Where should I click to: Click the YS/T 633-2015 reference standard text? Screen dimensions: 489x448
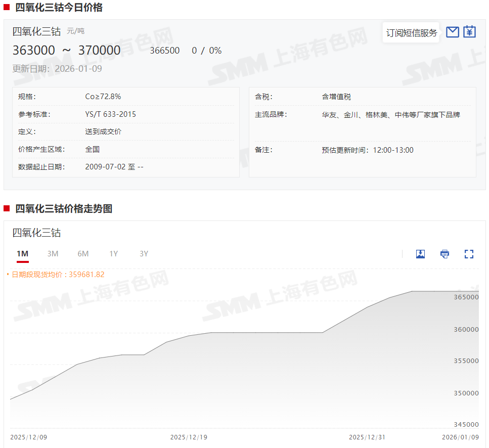pos(110,114)
